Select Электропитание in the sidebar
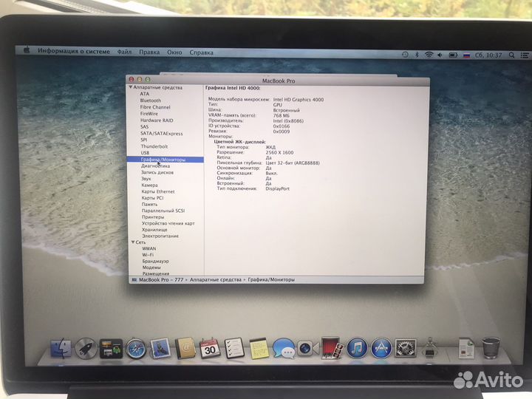Image resolution: width=532 pixels, height=399 pixels. pyautogui.click(x=160, y=236)
